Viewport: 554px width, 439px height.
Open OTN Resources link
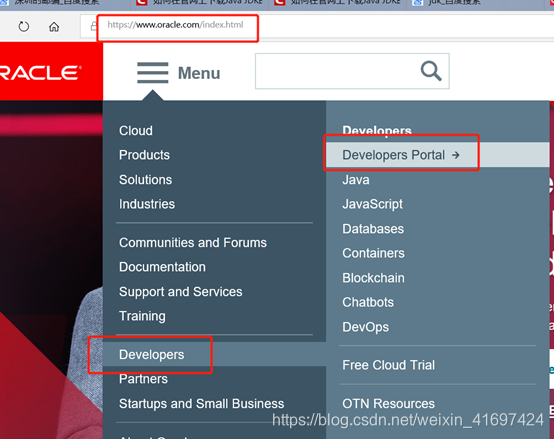388,404
